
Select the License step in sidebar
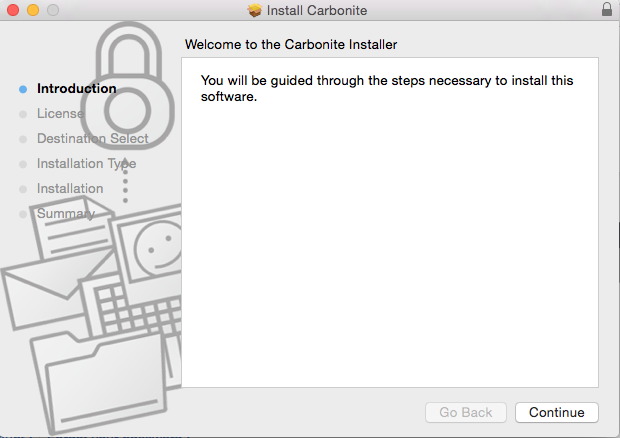[60, 113]
